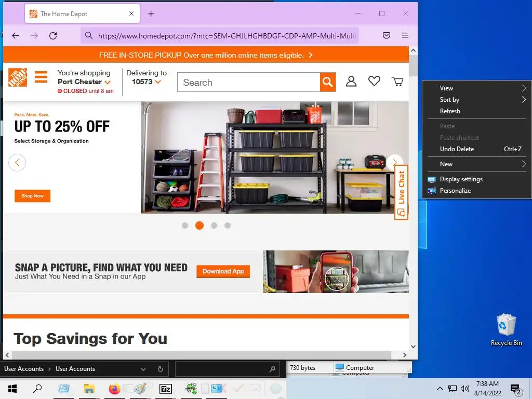Open the volume speaker icon

464,389
